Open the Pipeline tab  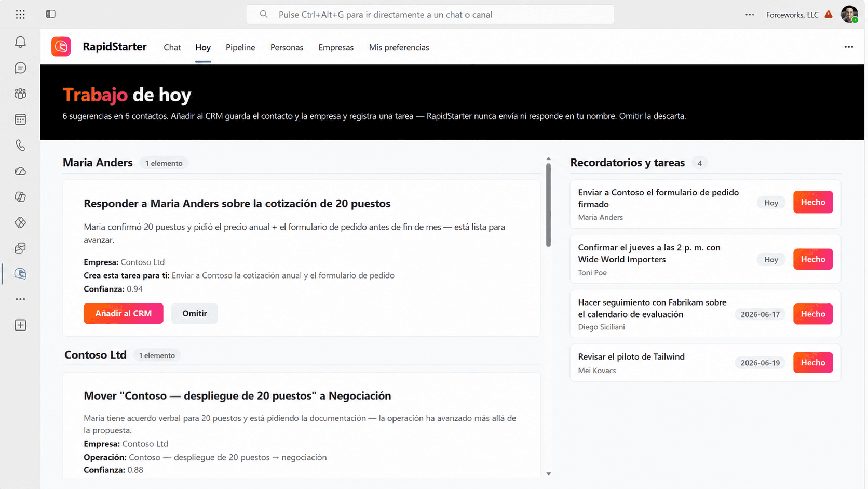click(240, 47)
